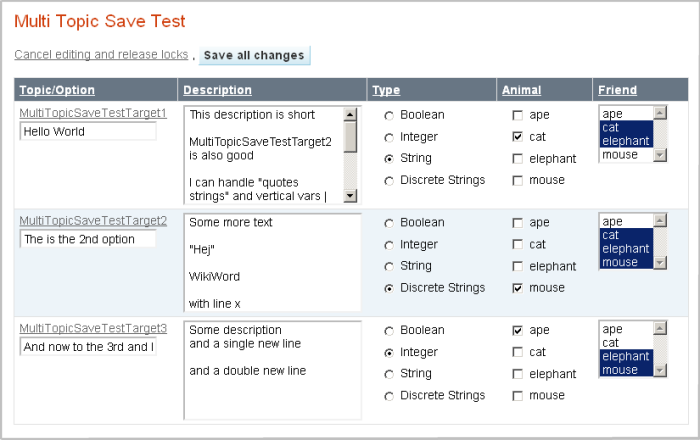Uncheck ape checkbox in MultiTopicSaveTestTarget3 row
The image size is (700, 440).
(x=517, y=330)
